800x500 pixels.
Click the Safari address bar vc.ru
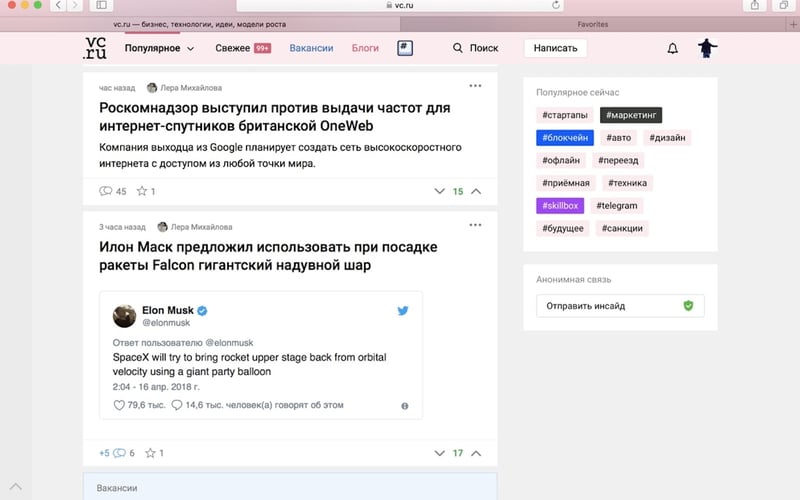click(x=398, y=5)
